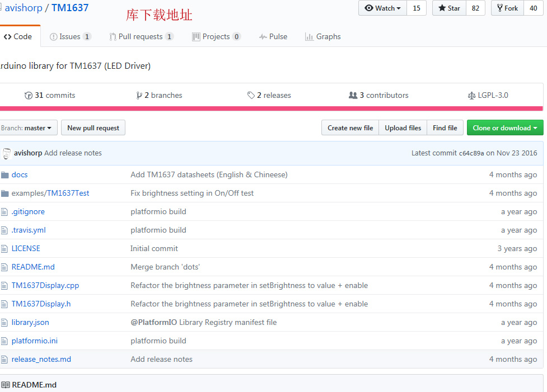Click the commits history clock icon
This screenshot has height=392, width=547.
28,96
